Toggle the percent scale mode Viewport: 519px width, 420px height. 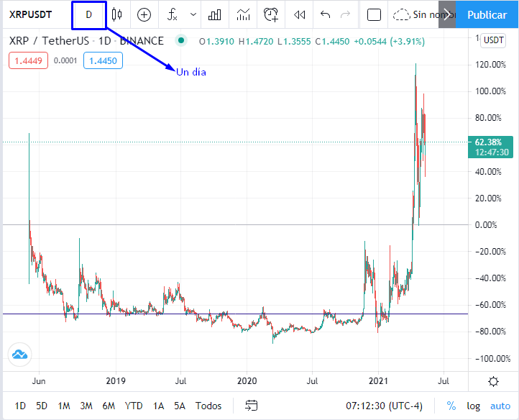point(451,406)
